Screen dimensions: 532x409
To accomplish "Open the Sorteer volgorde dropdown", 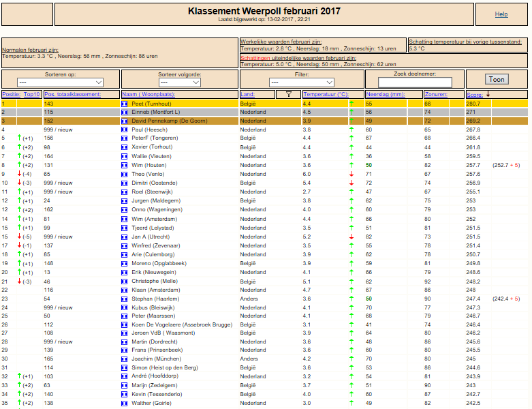I will click(x=179, y=82).
